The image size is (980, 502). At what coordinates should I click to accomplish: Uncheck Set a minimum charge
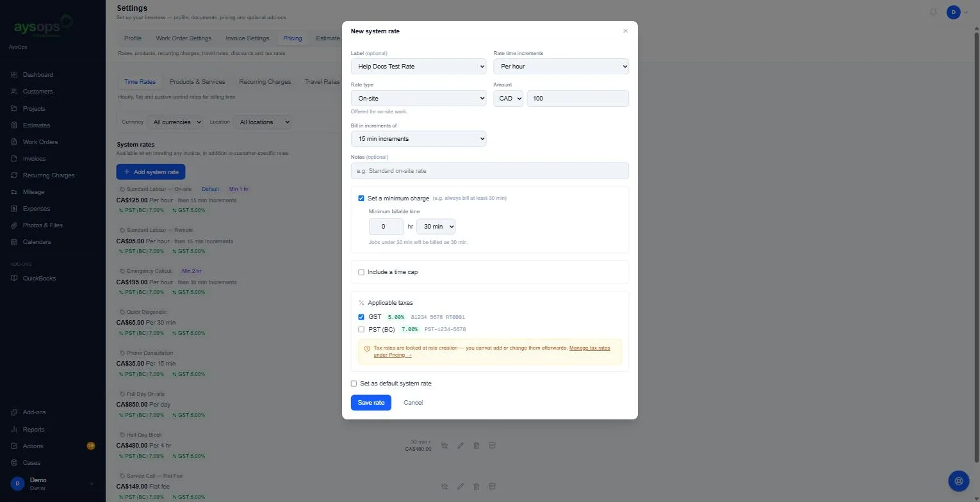tap(361, 198)
